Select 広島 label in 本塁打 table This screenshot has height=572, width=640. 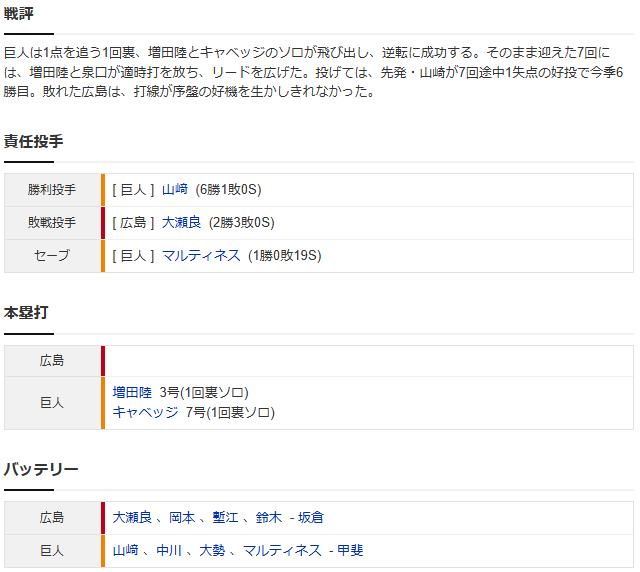click(x=52, y=361)
